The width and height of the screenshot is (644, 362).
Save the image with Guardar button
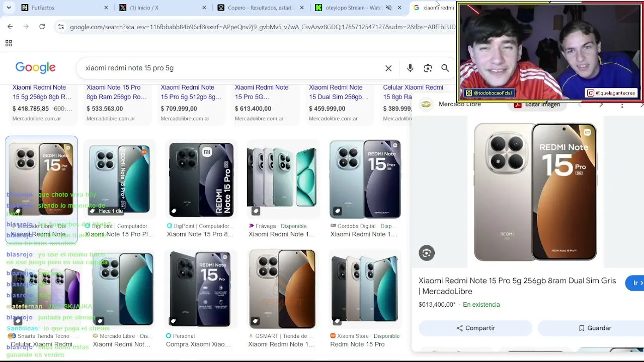pyautogui.click(x=594, y=328)
